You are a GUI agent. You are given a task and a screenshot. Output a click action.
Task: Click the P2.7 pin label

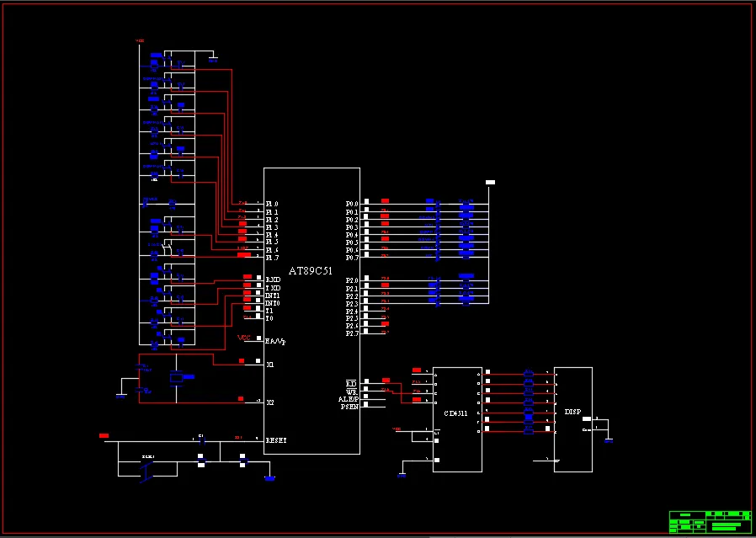(352, 333)
